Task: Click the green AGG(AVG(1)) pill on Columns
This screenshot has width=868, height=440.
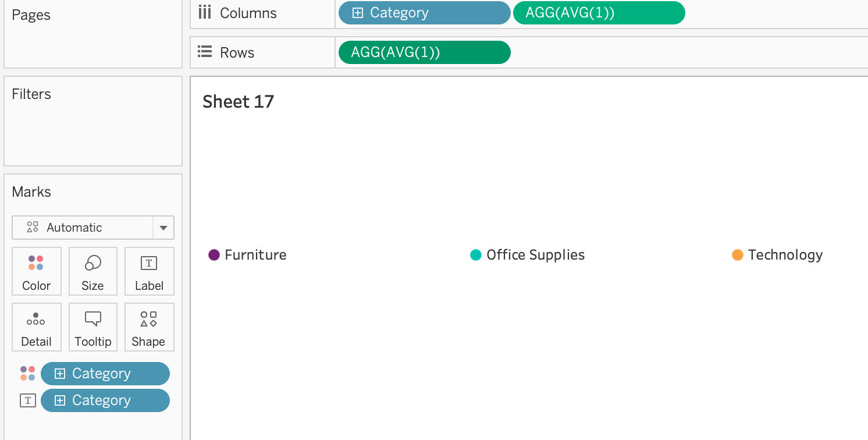Action: tap(599, 12)
